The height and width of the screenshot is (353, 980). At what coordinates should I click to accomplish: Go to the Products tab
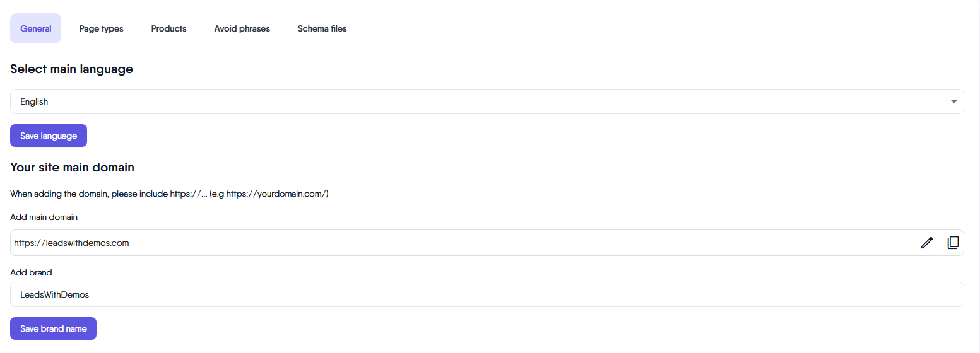(168, 28)
